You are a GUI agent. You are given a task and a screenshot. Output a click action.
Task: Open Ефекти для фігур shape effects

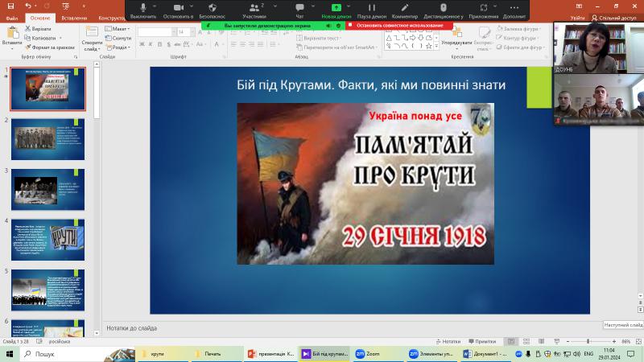[x=520, y=47]
